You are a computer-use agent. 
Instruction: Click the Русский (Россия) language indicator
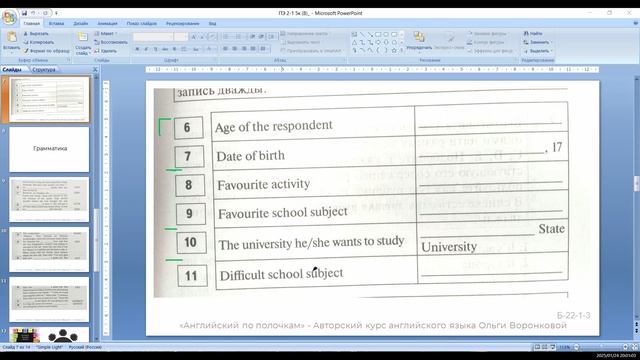tap(85, 347)
